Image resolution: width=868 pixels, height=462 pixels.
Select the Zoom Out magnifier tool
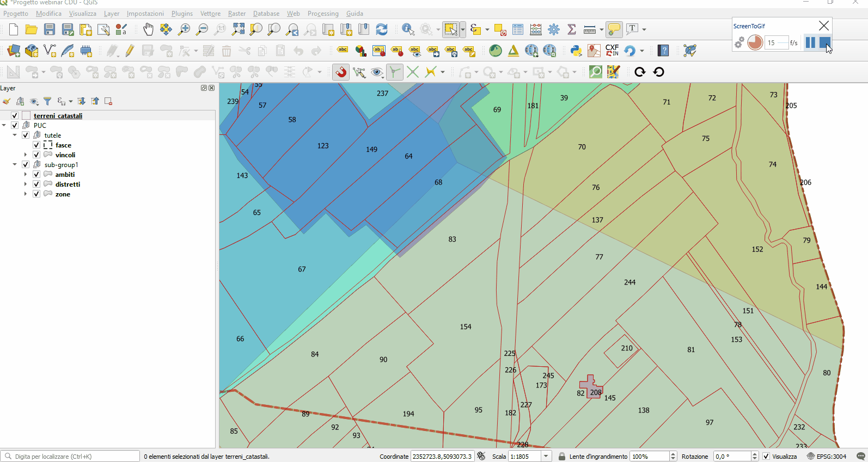202,29
